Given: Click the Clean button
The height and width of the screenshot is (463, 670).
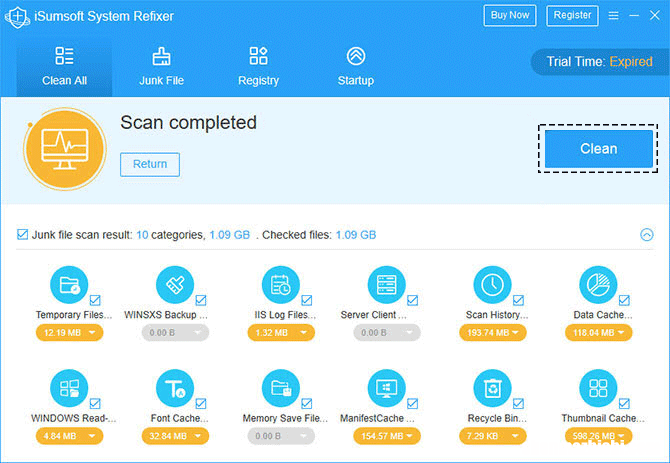Looking at the screenshot, I should pyautogui.click(x=599, y=149).
